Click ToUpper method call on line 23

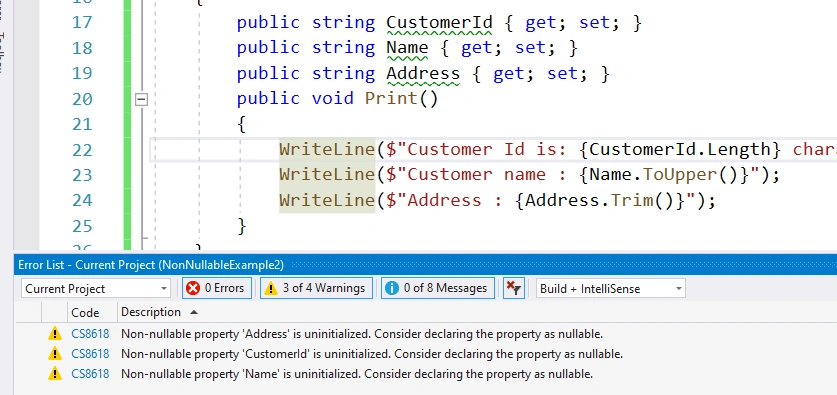(x=679, y=175)
